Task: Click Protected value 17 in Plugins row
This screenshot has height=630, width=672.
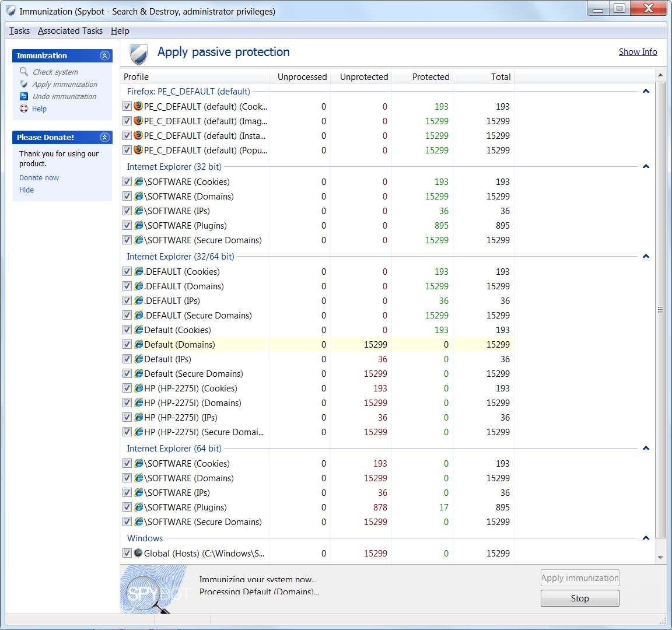Action: point(444,508)
